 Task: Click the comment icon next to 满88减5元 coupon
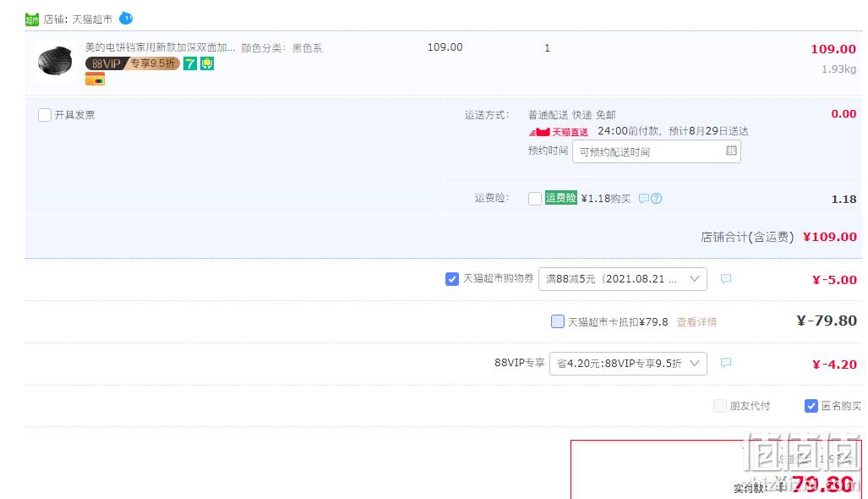point(726,278)
